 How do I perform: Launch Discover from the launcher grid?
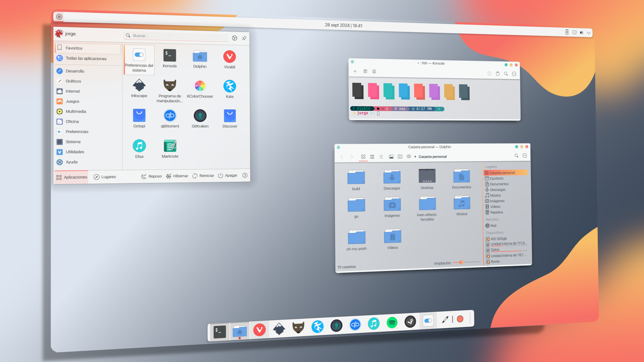[x=230, y=119]
